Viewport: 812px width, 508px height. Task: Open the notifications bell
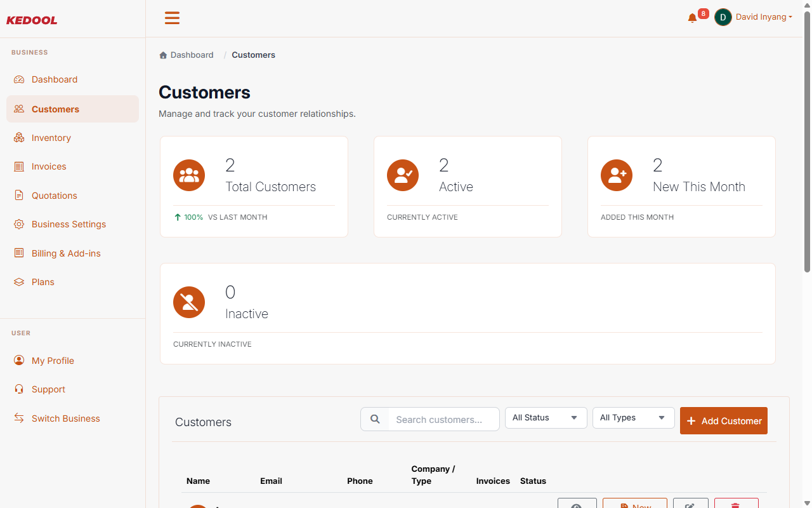(x=692, y=18)
